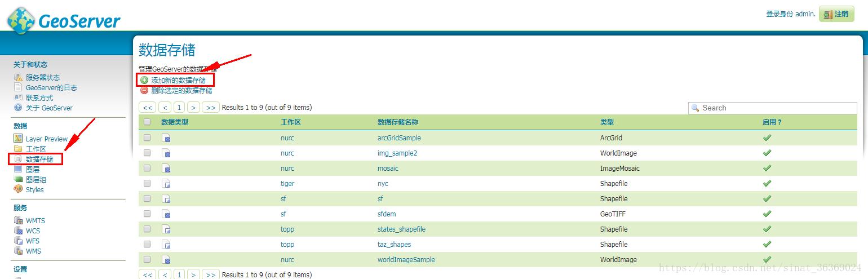
Task: Check the arcGridSample row checkbox
Action: [147, 138]
